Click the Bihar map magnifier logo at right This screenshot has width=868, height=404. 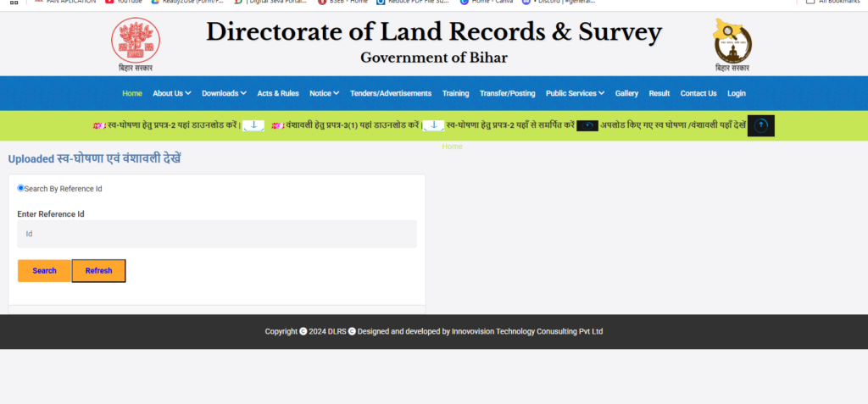click(732, 40)
